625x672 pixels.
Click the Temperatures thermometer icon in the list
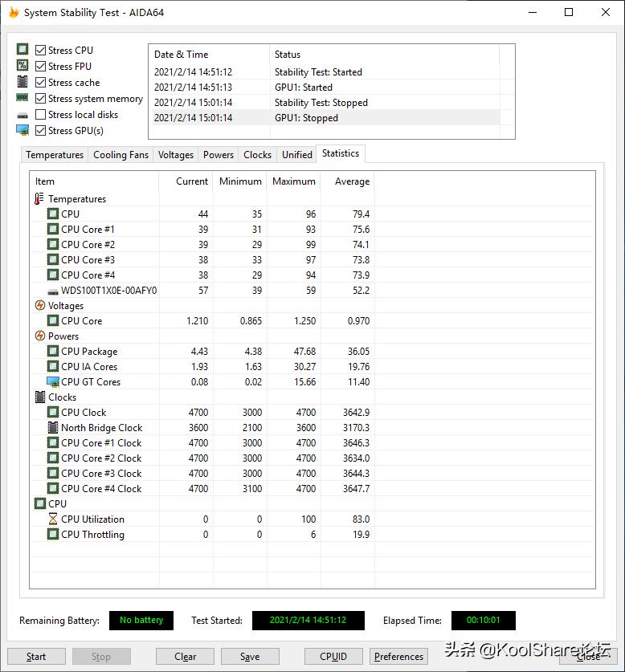(x=40, y=198)
